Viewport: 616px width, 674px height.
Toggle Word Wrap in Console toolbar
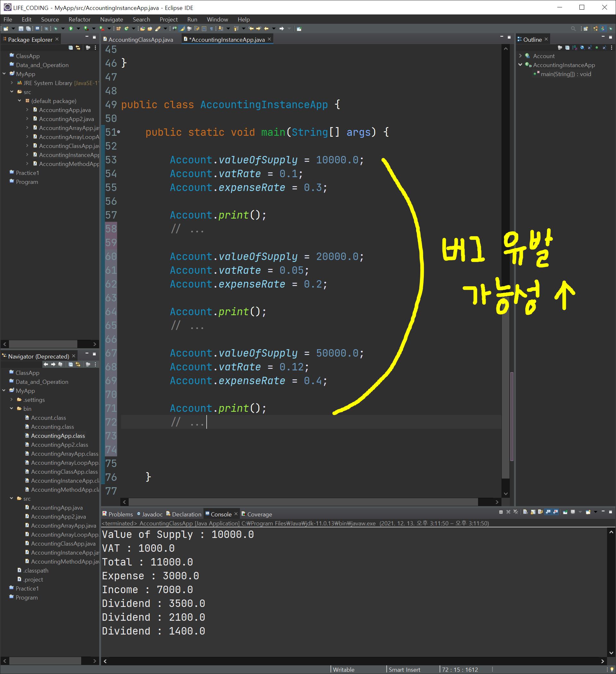540,512
